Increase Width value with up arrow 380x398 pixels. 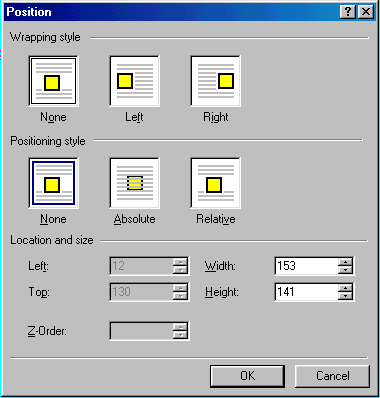(x=345, y=262)
